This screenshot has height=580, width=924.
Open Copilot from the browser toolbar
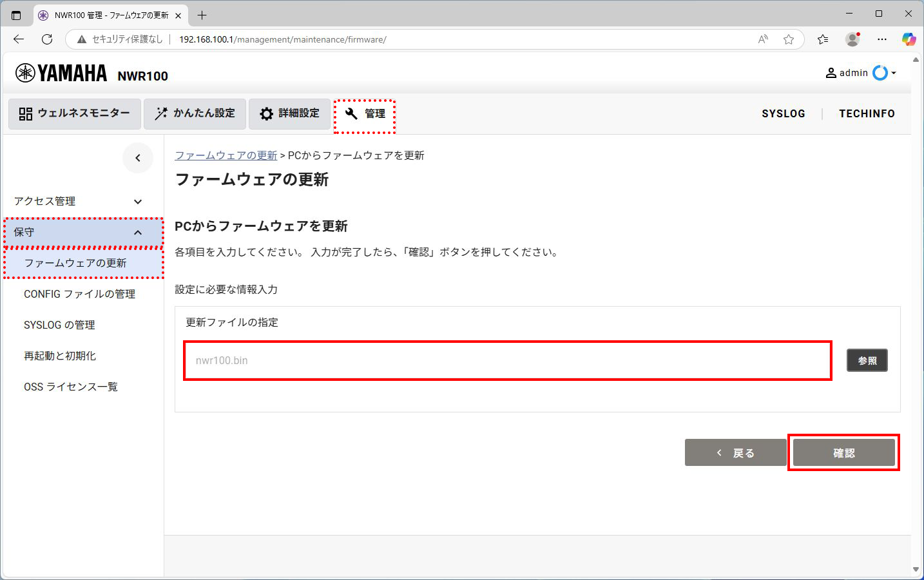coord(909,39)
